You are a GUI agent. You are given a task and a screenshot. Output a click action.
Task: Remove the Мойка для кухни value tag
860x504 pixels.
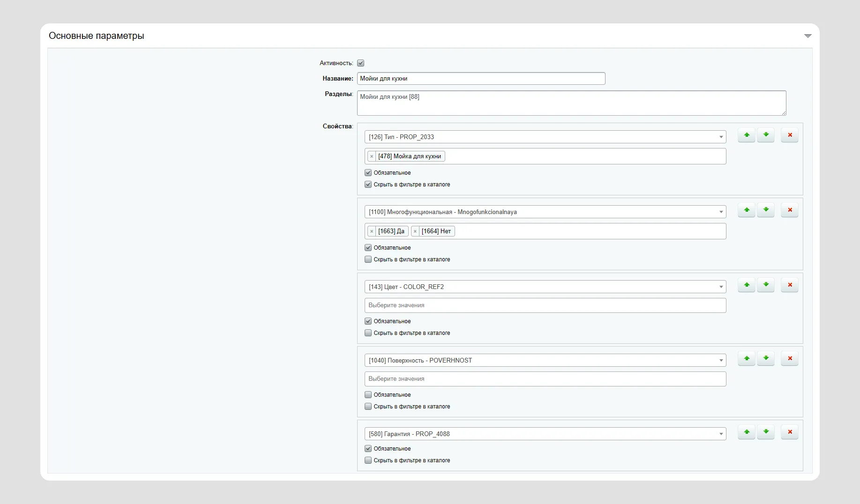pos(372,156)
